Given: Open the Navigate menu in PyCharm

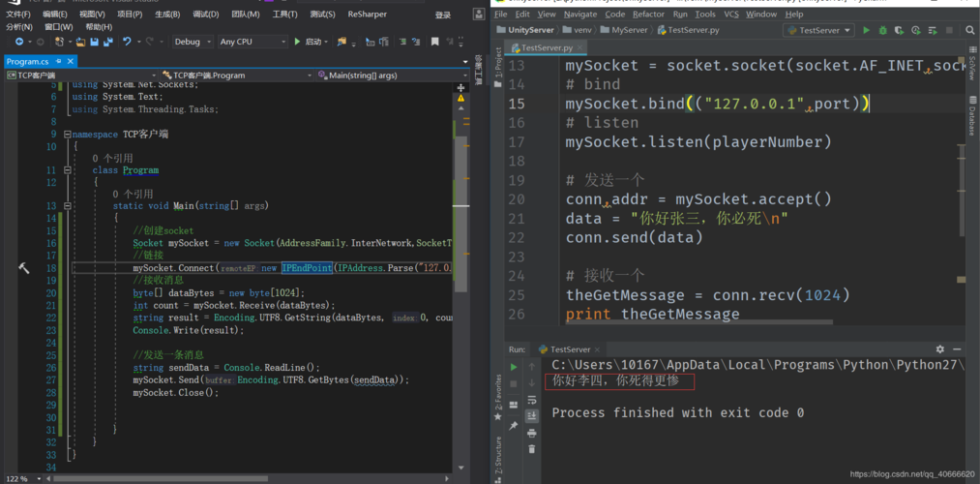Looking at the screenshot, I should click(580, 14).
